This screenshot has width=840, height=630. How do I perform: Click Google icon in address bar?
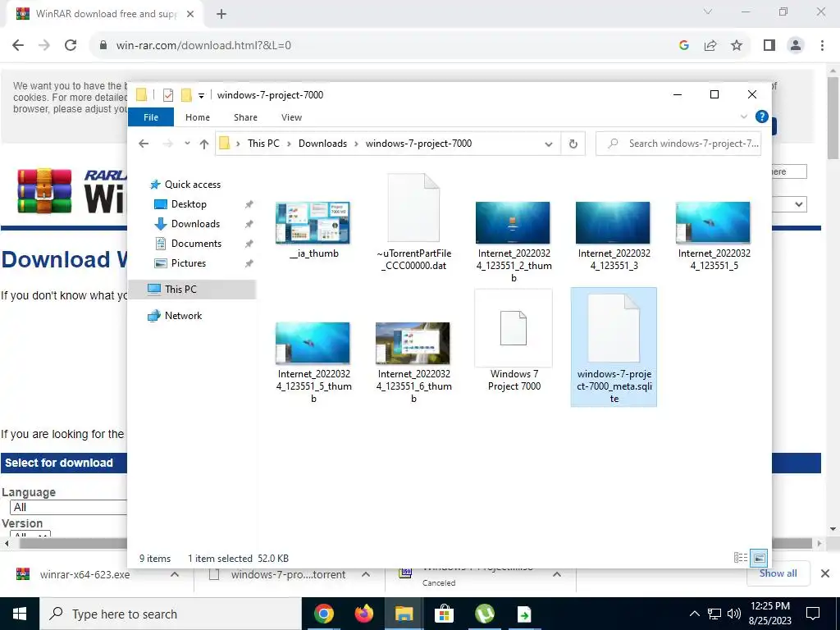click(683, 46)
